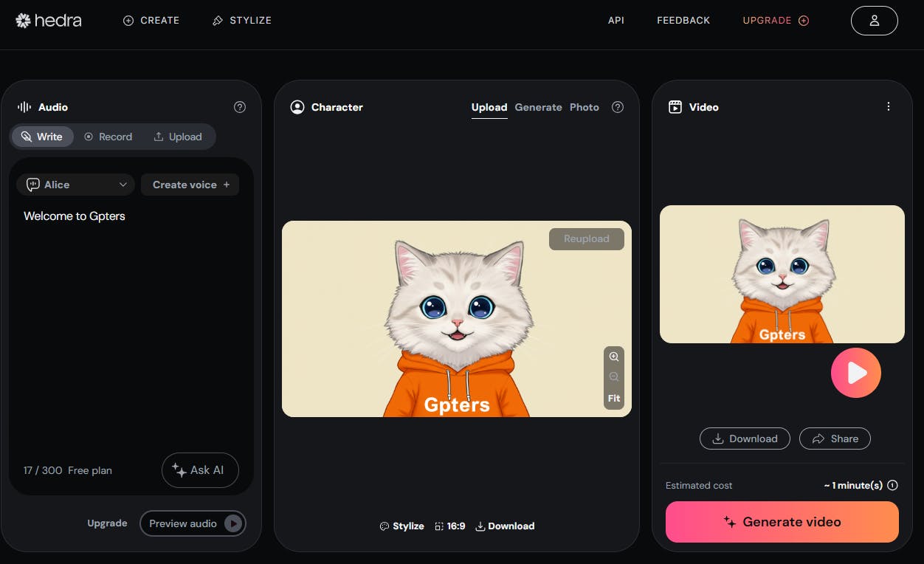Screen dimensions: 924x564
Task: Click the Video panel clapper icon
Action: (x=675, y=107)
